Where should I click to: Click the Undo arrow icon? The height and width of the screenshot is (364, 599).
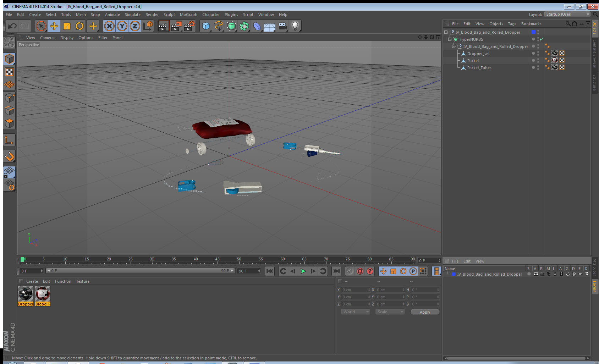tap(12, 26)
